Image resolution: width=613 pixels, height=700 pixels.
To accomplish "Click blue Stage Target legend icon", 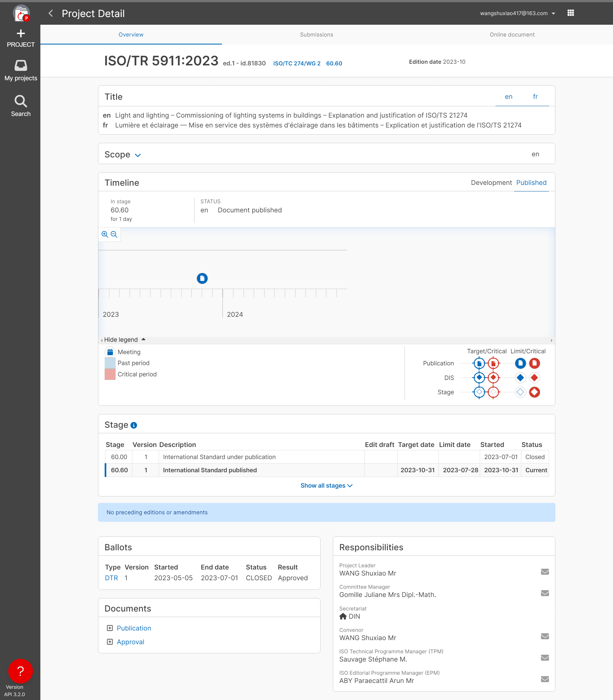I will point(479,392).
